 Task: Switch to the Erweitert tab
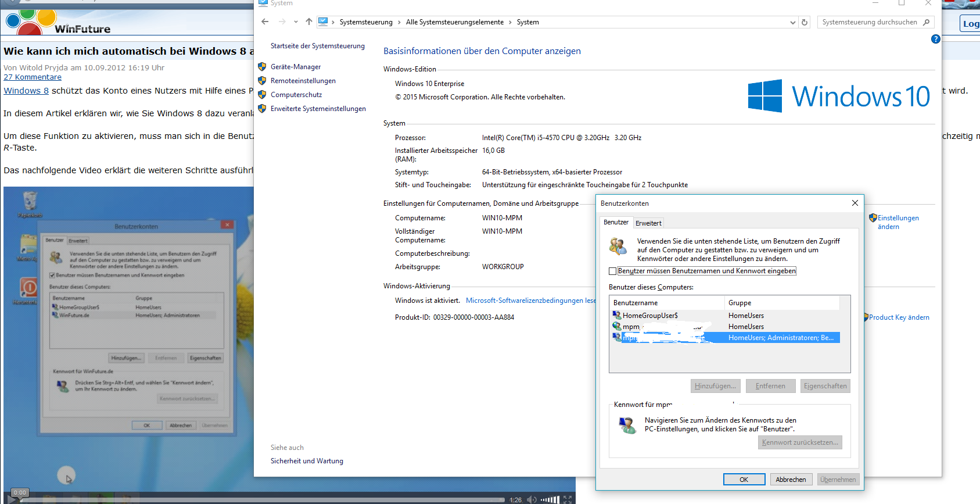648,223
